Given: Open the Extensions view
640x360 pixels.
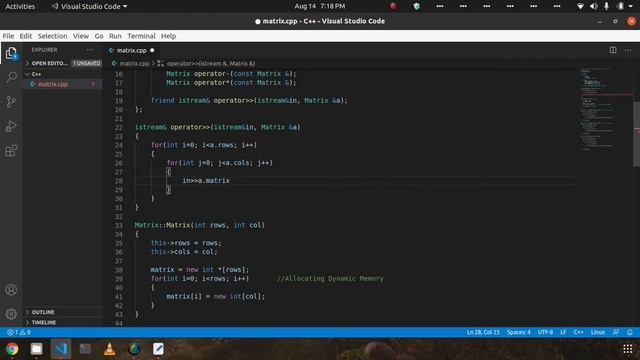Looking at the screenshot, I should (x=11, y=151).
